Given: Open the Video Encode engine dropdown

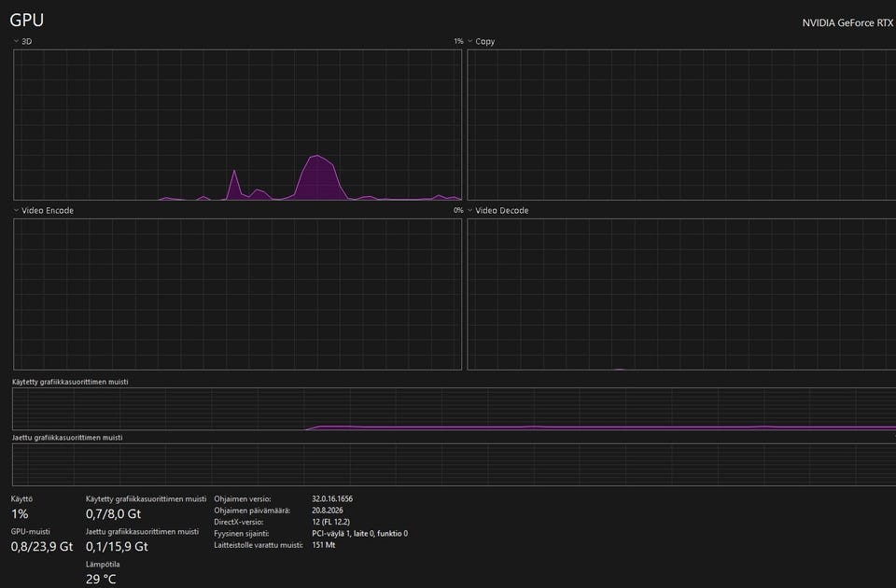Looking at the screenshot, I should coord(44,210).
